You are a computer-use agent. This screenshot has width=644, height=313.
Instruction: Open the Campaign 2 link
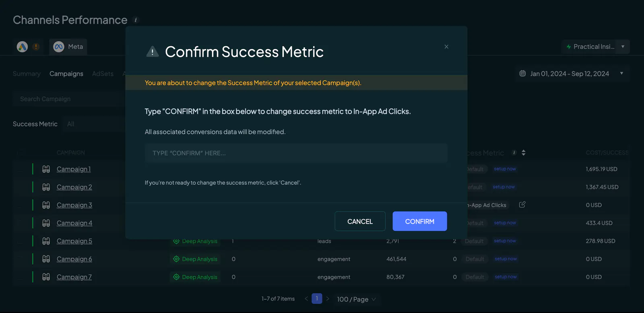74,187
